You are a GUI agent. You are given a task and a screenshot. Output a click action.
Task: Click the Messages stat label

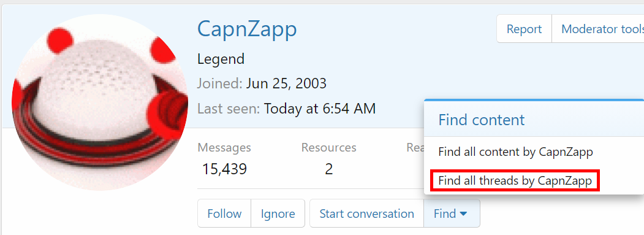224,147
